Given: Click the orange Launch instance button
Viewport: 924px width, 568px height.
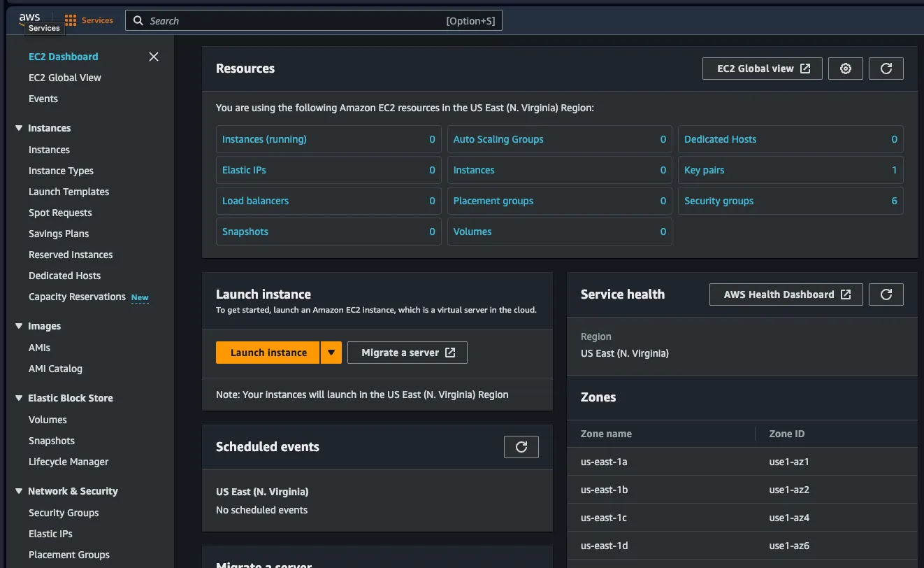Looking at the screenshot, I should 268,353.
